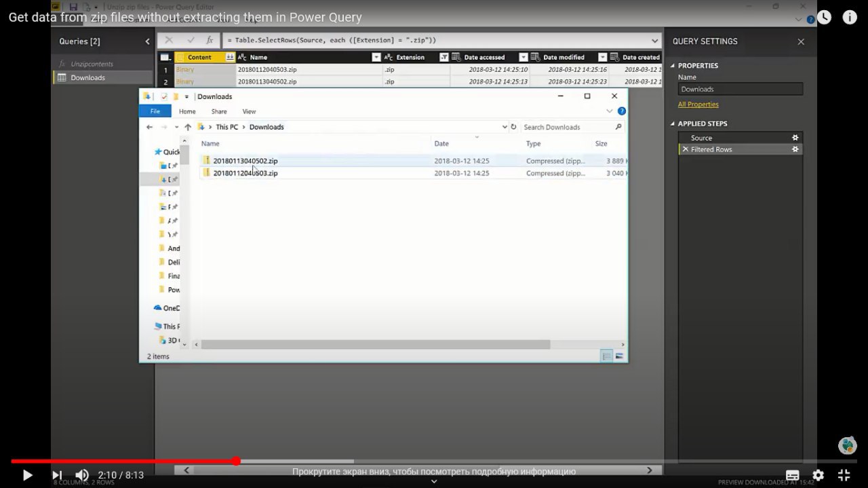The image size is (868, 488).
Task: Exit fullscreen mode in player
Action: tap(844, 475)
